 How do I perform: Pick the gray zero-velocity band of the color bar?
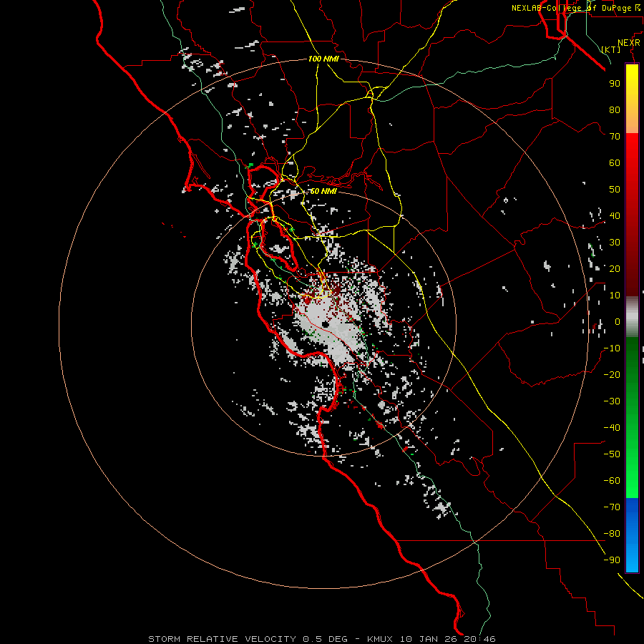(x=632, y=317)
